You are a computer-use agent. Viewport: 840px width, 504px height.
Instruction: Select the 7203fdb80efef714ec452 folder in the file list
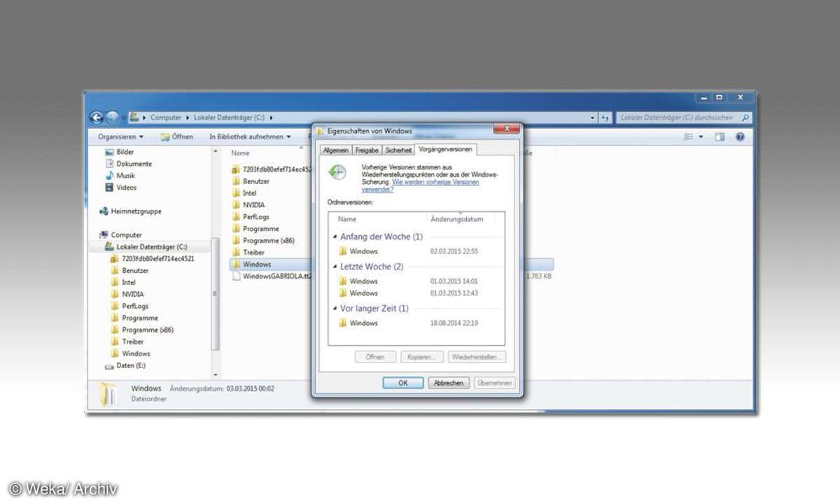click(272, 169)
